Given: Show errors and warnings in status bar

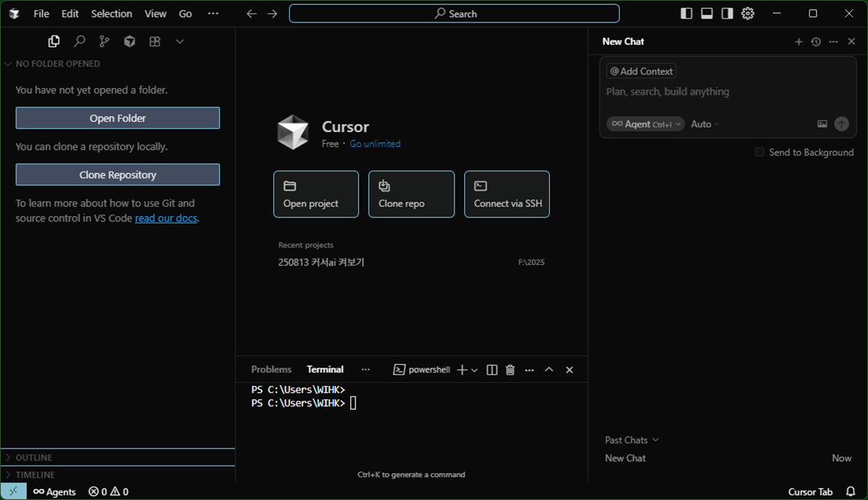Looking at the screenshot, I should pyautogui.click(x=109, y=491).
